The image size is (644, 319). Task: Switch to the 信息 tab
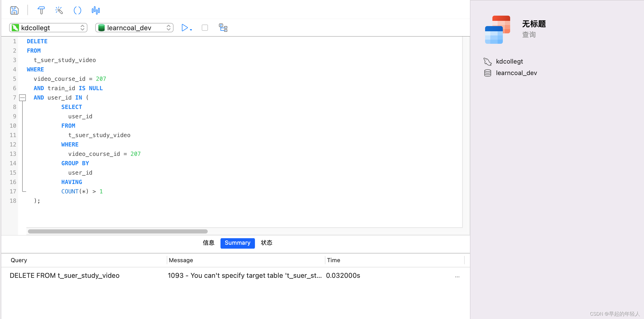(x=208, y=243)
